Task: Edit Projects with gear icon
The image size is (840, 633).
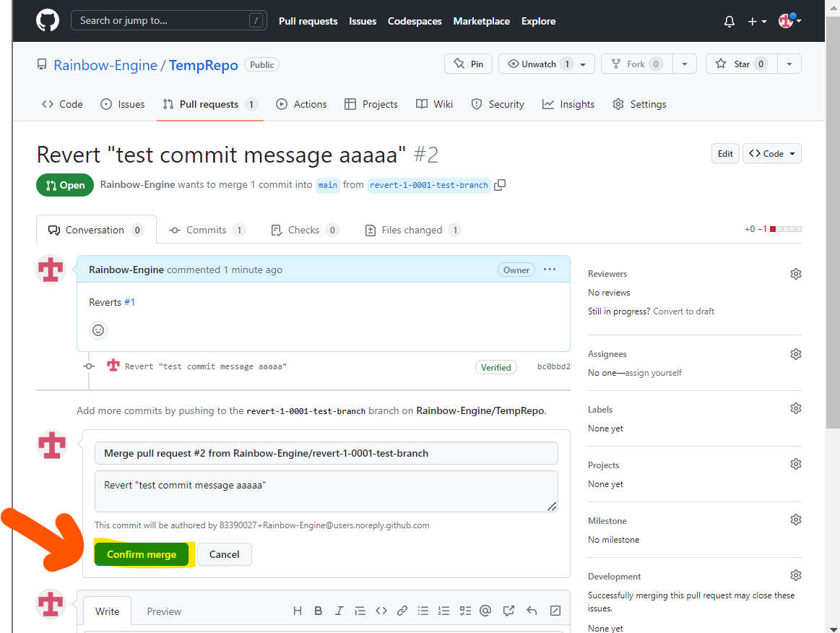Action: [795, 464]
